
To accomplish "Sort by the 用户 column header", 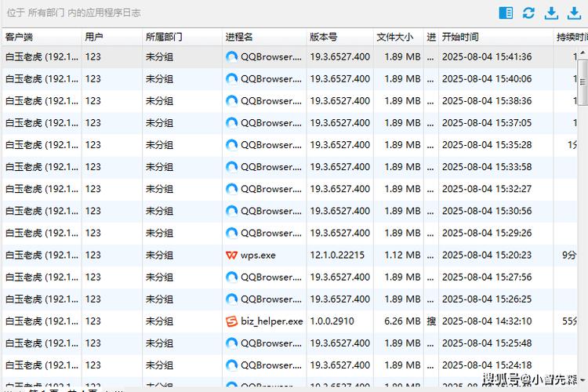I will point(112,37).
